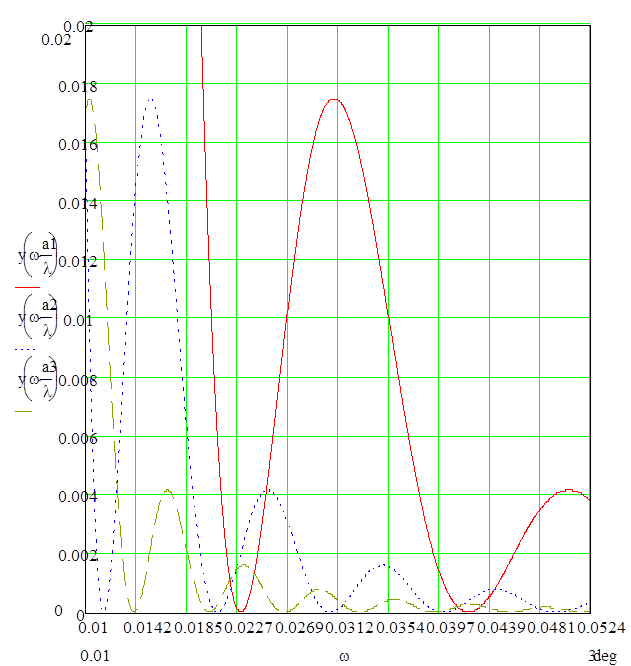Click the 0.0481 x-axis tick label
The height and width of the screenshot is (666, 631).
552,628
